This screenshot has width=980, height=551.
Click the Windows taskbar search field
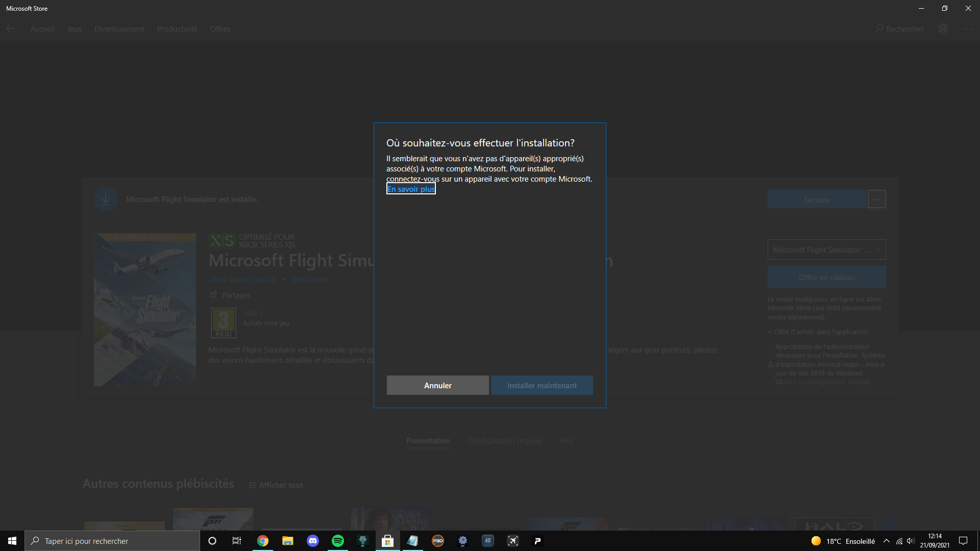click(x=112, y=541)
